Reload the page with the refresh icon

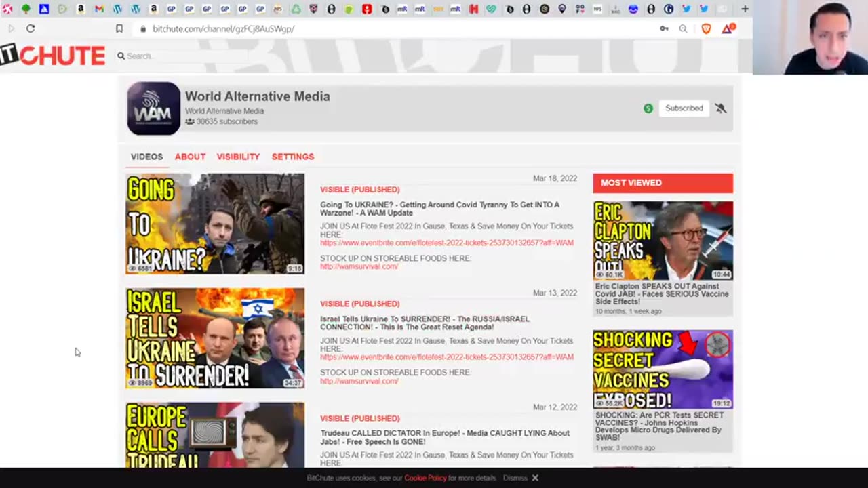coord(31,28)
